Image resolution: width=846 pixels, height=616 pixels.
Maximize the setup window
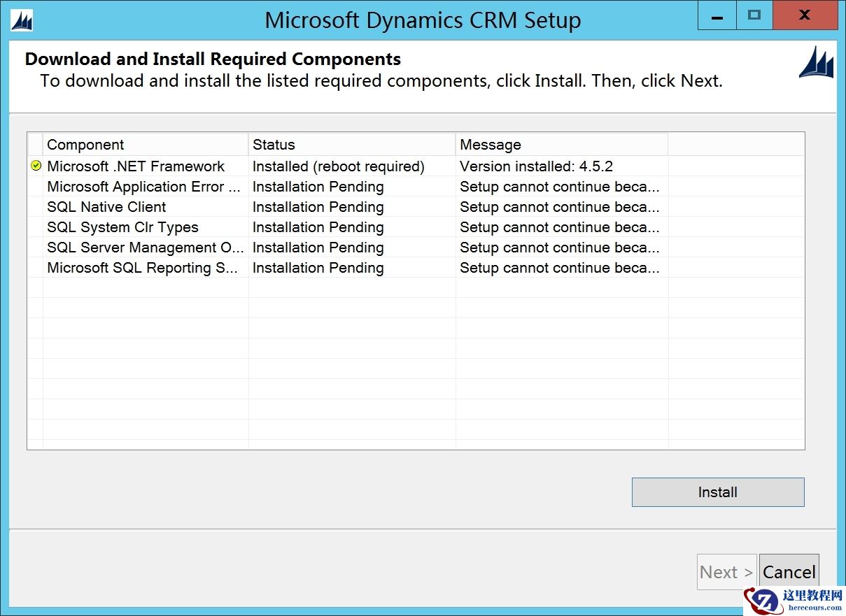click(x=754, y=15)
